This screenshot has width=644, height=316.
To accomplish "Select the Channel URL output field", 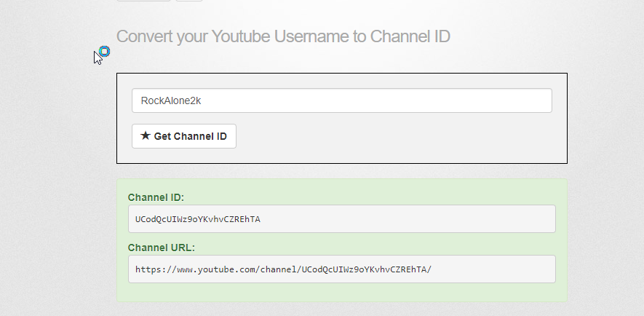I will [x=341, y=269].
